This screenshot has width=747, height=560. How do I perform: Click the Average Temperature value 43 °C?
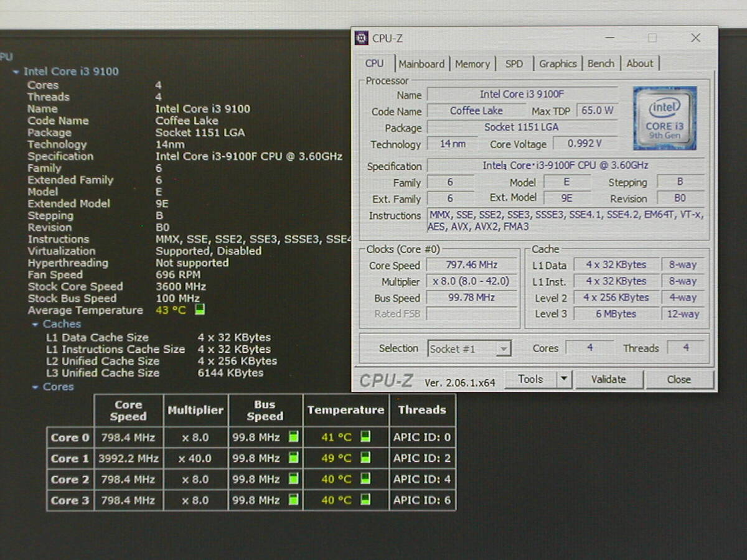pyautogui.click(x=171, y=310)
